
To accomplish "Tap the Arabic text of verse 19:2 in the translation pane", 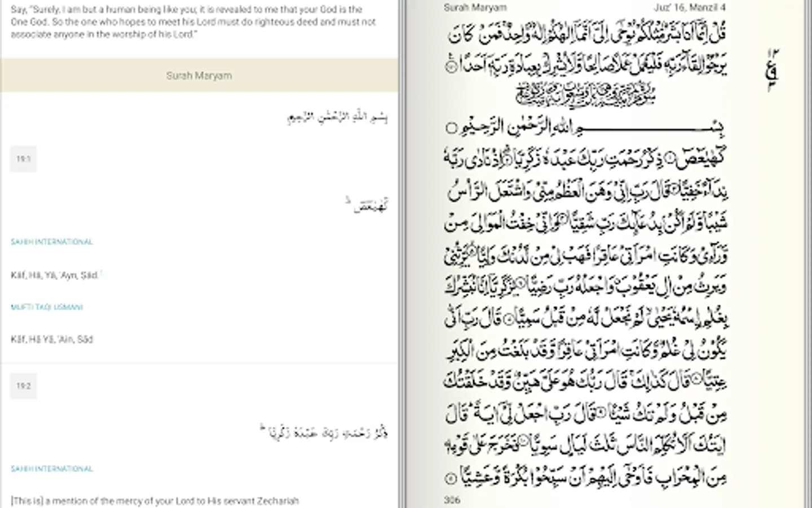I will click(324, 433).
